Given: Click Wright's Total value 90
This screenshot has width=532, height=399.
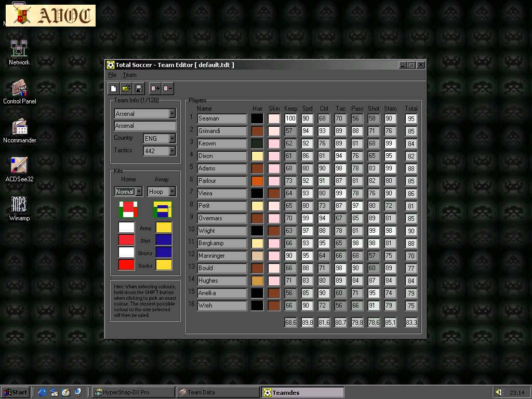Looking at the screenshot, I should [x=411, y=231].
